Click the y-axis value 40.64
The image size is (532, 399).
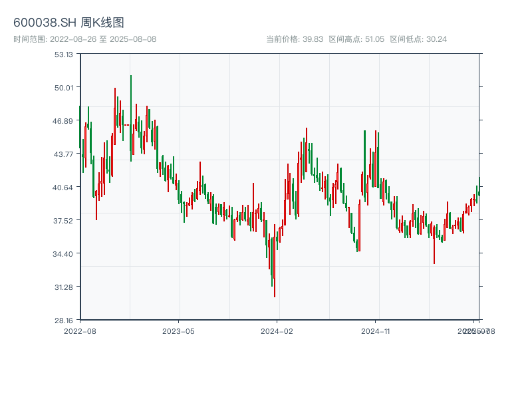click(63, 188)
